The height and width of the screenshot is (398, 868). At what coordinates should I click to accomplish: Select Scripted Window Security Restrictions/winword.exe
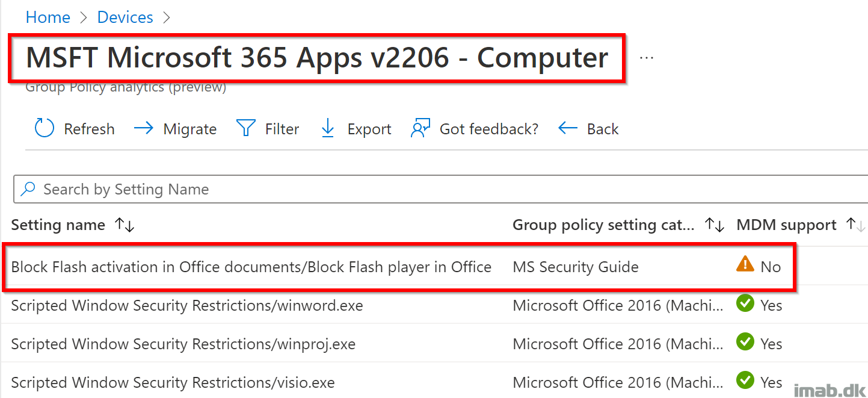point(187,305)
